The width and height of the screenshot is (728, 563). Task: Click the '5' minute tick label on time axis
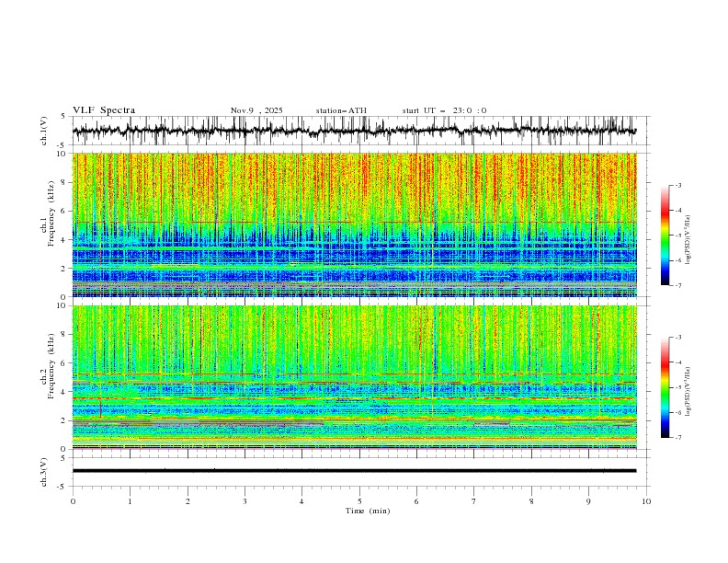coord(359,501)
